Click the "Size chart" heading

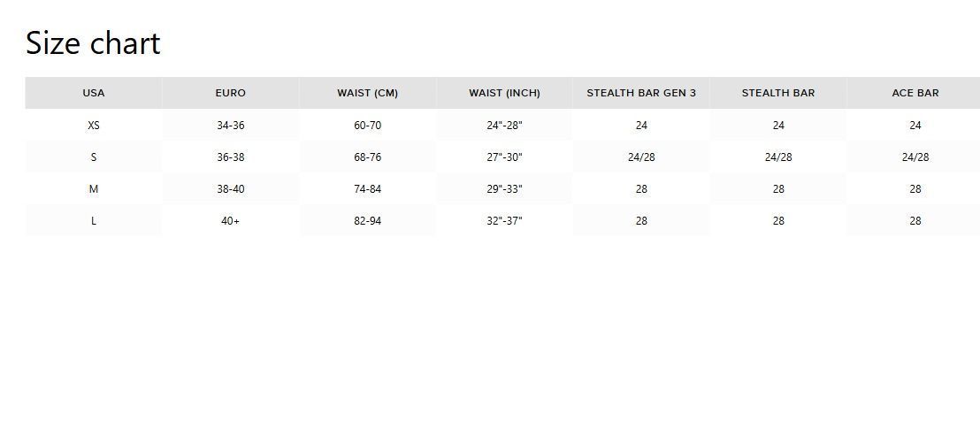pyautogui.click(x=93, y=43)
